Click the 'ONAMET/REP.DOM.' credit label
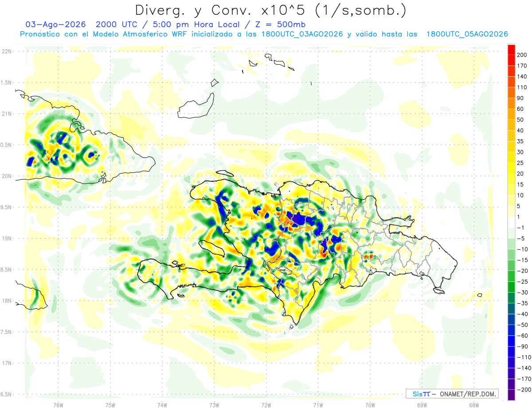 (468, 394)
